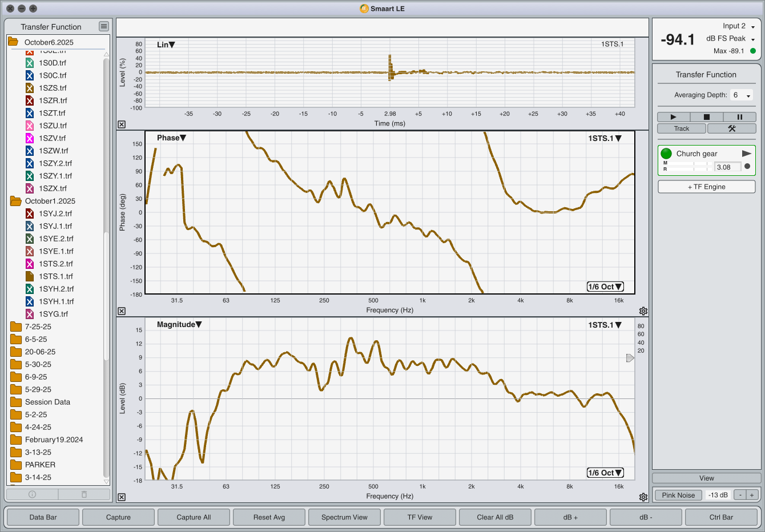
Task: Open phase plot gear settings
Action: 643,311
